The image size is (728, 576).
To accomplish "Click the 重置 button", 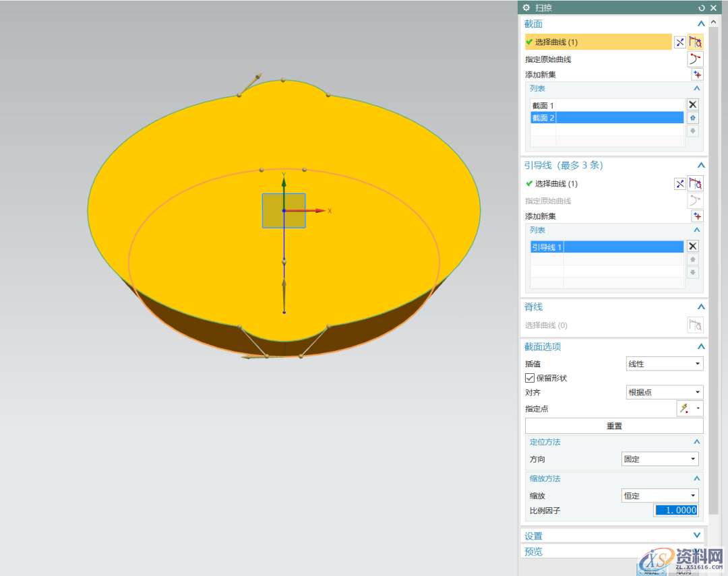I will (614, 426).
